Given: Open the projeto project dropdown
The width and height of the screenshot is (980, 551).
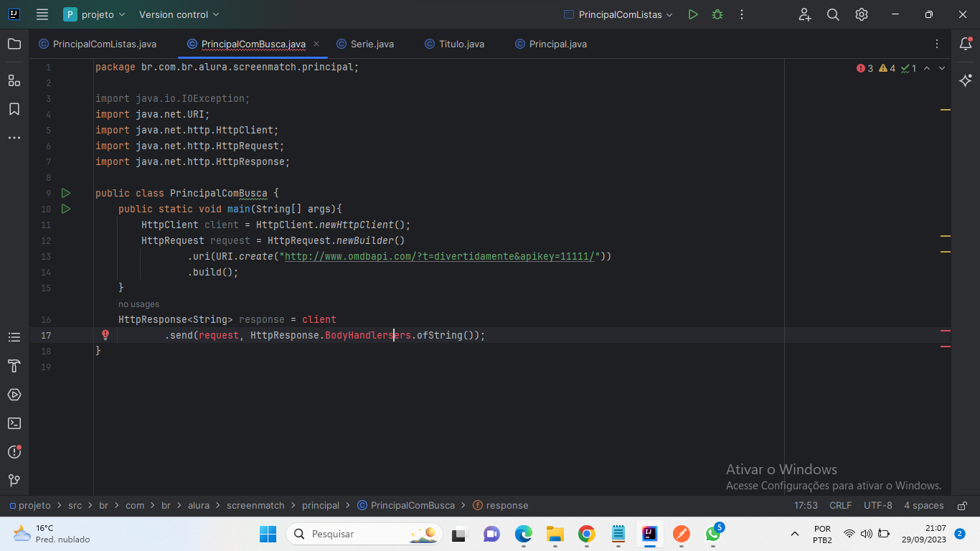Looking at the screenshot, I should pos(94,14).
